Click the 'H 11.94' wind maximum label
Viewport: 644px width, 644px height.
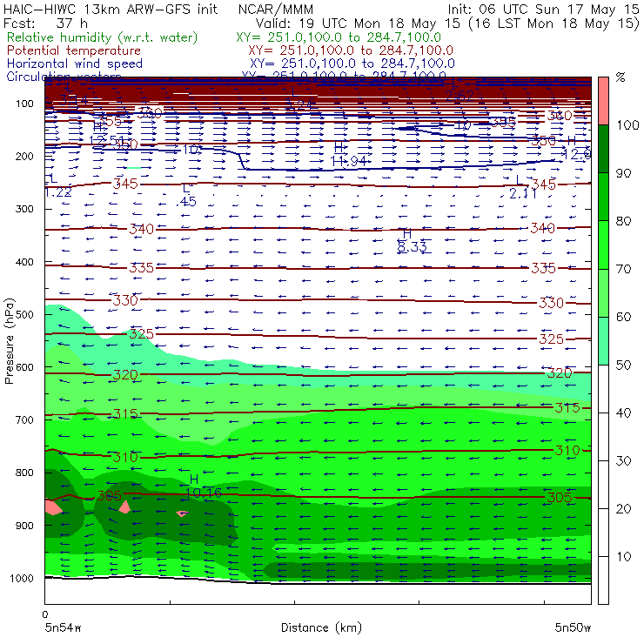point(349,154)
